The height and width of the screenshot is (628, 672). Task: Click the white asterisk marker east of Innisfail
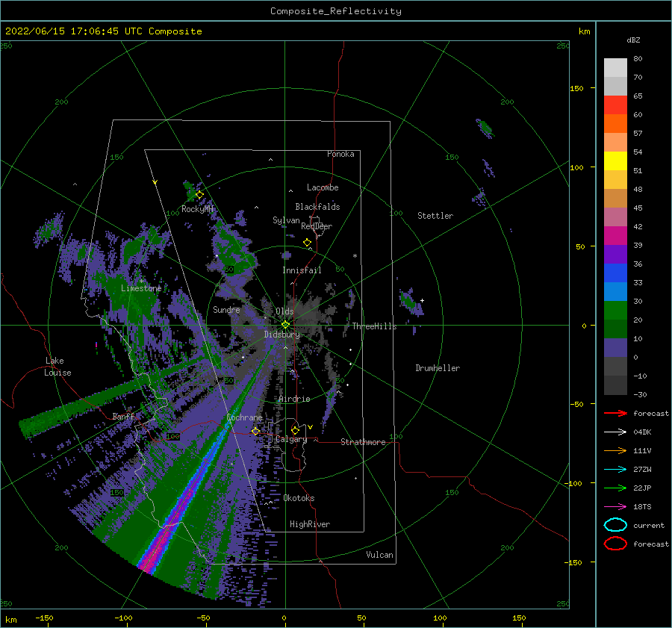pyautogui.click(x=355, y=256)
